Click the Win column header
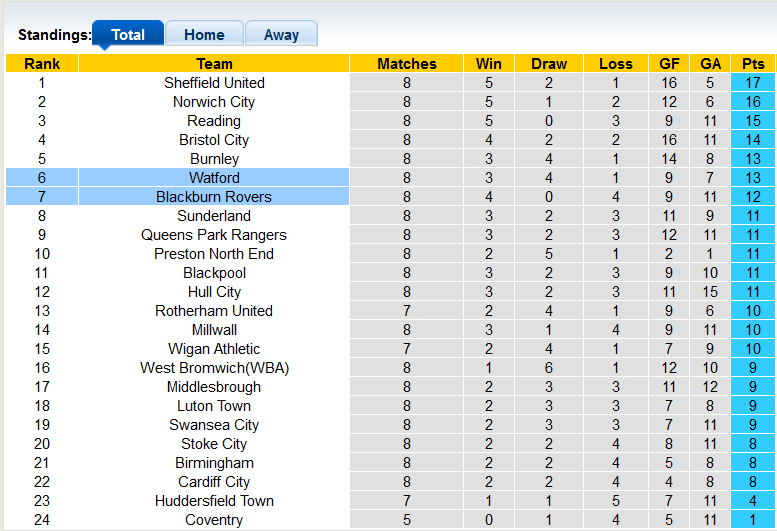777x531 pixels. 489,64
